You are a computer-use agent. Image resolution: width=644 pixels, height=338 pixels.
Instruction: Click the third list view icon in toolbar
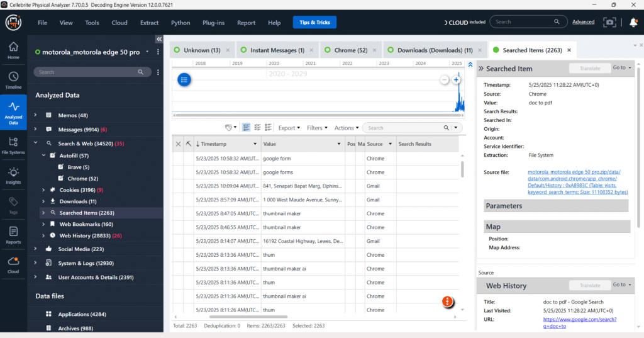[268, 128]
